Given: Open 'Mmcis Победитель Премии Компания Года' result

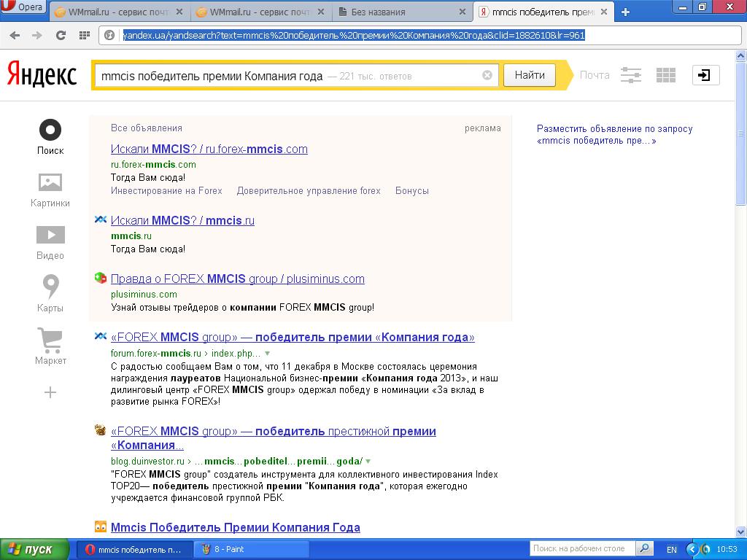Looking at the screenshot, I should [x=236, y=528].
